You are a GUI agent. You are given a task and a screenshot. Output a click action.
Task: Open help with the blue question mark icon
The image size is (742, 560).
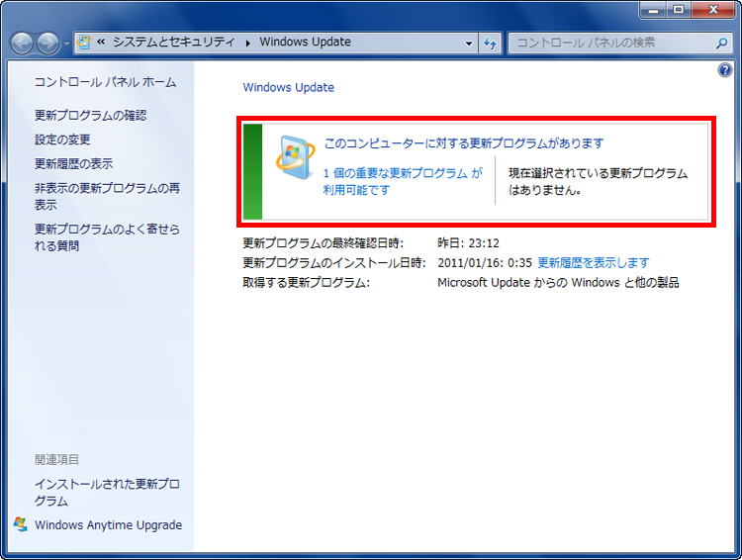724,70
